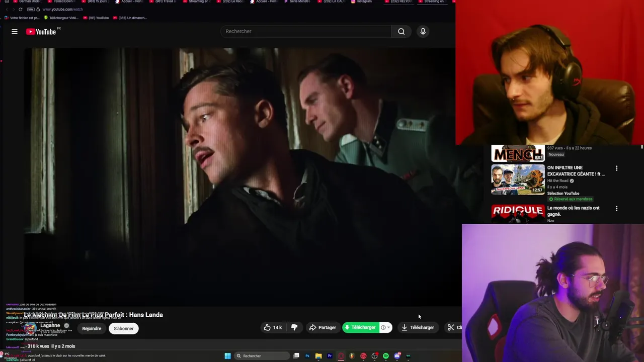Click the Nouveau badge under MENCH video
The height and width of the screenshot is (362, 644).
click(556, 154)
